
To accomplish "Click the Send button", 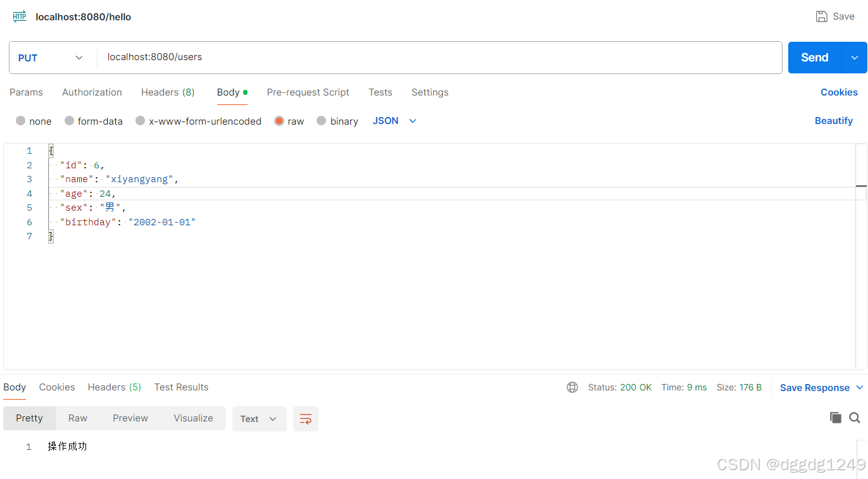I will tap(814, 57).
